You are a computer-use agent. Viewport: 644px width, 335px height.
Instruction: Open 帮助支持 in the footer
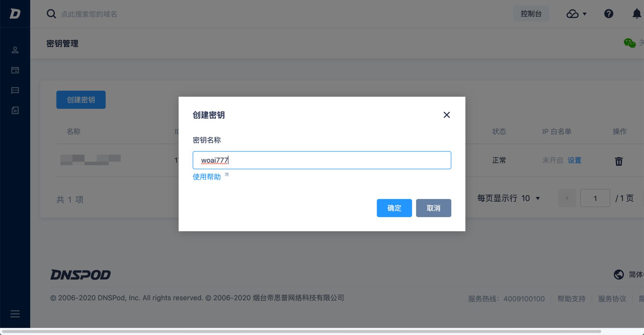[572, 298]
